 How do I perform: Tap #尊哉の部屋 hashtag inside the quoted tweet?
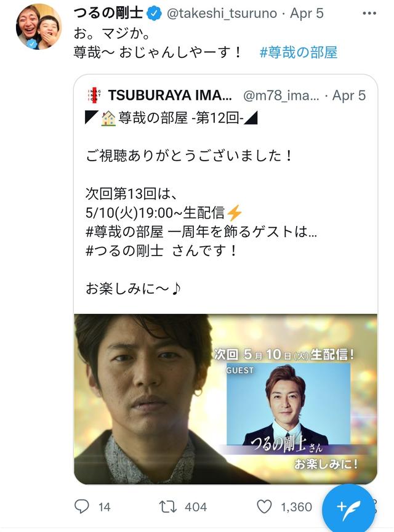[124, 232]
